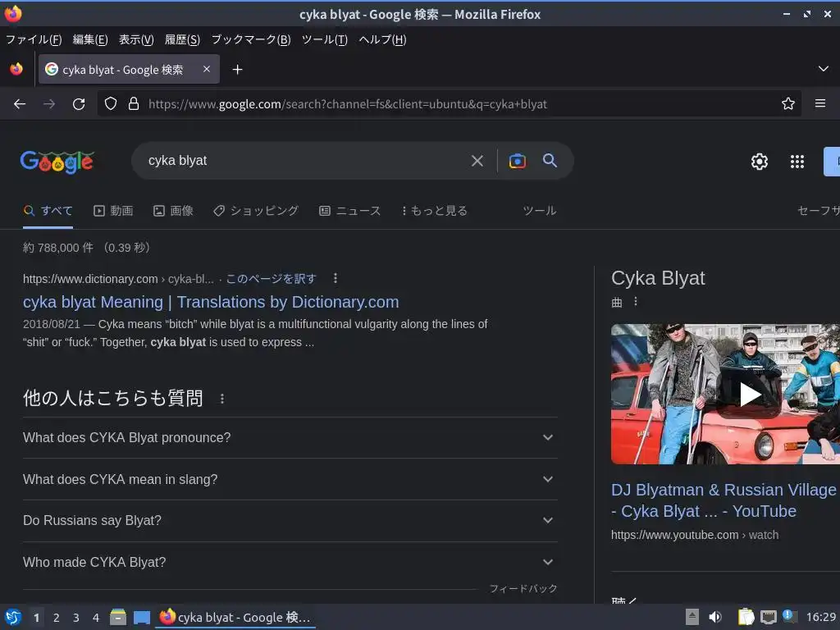The image size is (840, 630).
Task: Play the DJ Blyatman video thumbnail
Action: click(750, 395)
